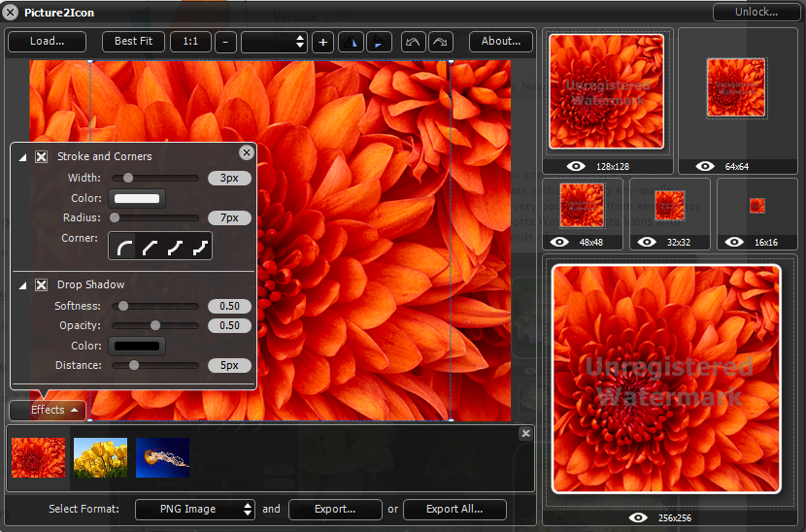Select the yellow tulips thumbnail
Viewport: 806px width, 532px height.
click(x=101, y=457)
